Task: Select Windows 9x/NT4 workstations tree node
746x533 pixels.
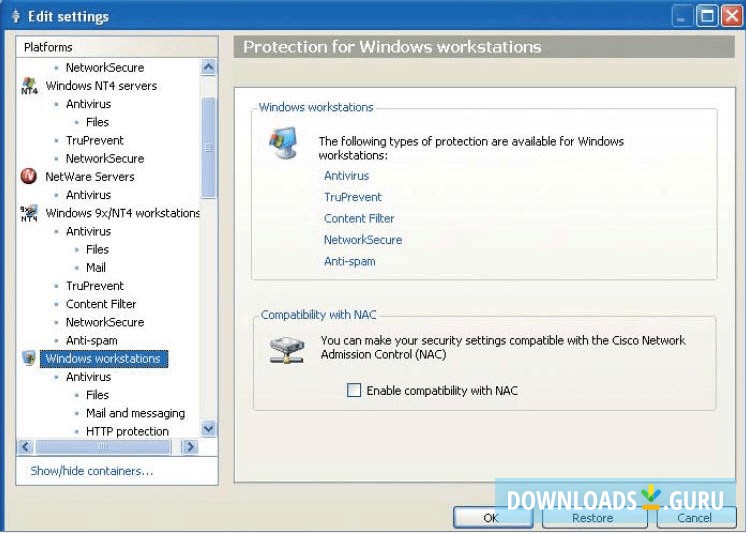Action: (123, 213)
